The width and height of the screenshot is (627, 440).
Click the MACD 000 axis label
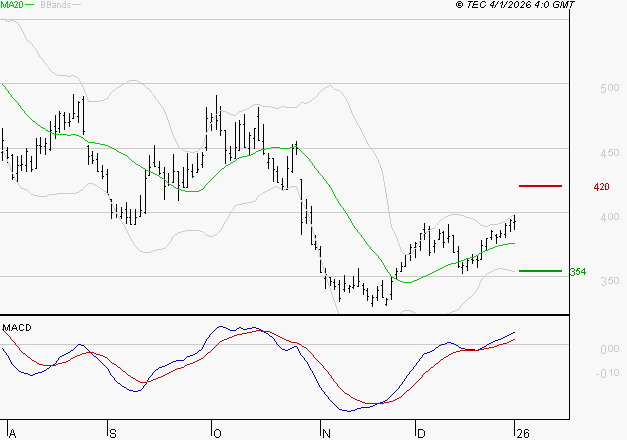pos(610,349)
